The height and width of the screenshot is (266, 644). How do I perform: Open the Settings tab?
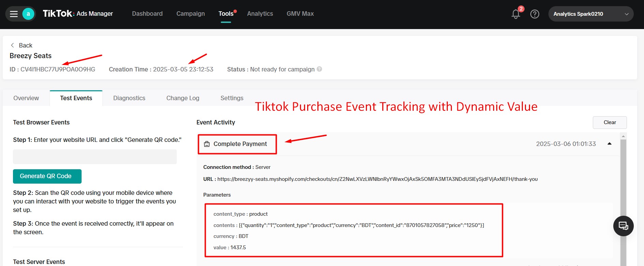(232, 98)
